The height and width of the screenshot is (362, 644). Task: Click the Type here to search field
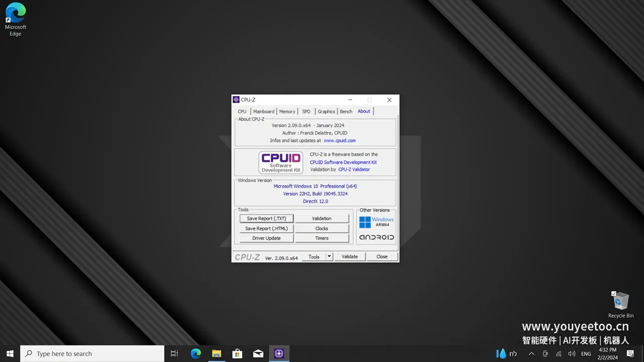click(91, 353)
